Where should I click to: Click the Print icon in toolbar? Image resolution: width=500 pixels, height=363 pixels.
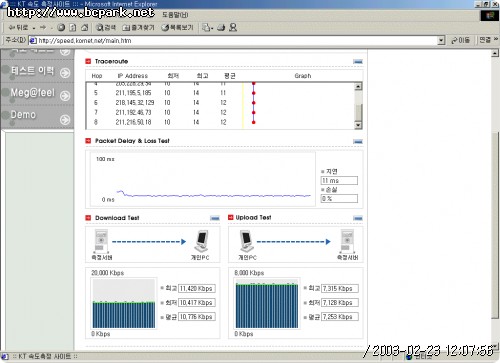click(x=221, y=28)
